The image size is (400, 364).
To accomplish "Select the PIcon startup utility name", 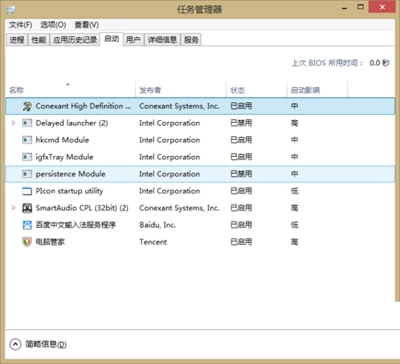I will [69, 191].
